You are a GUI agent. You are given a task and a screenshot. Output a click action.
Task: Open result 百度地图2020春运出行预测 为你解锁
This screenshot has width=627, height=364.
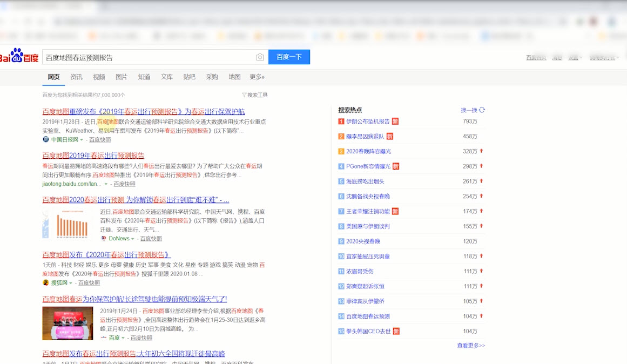coord(136,200)
